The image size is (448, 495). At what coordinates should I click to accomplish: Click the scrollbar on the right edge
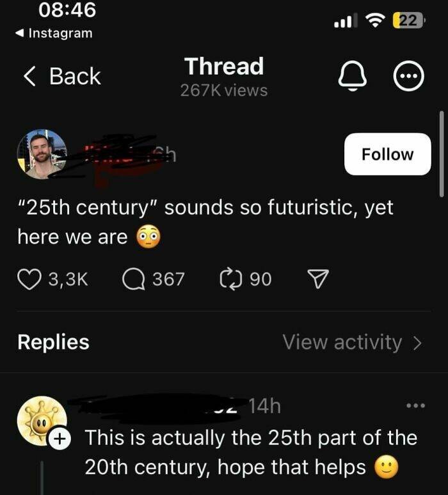tap(440, 153)
